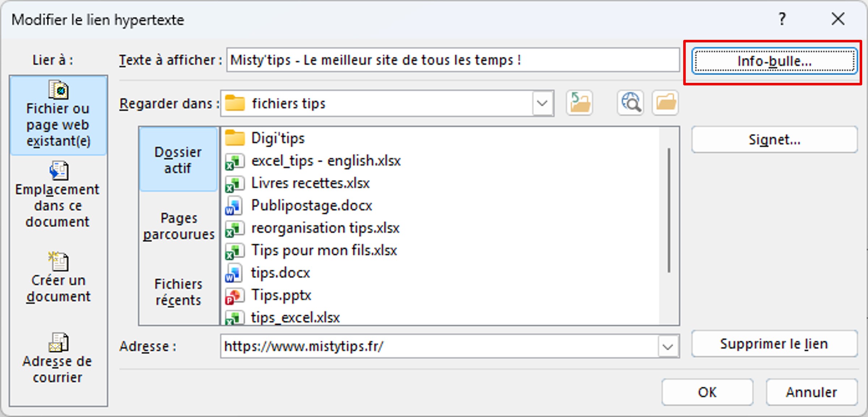Show Fichiers récents list
The image size is (868, 417).
178,292
